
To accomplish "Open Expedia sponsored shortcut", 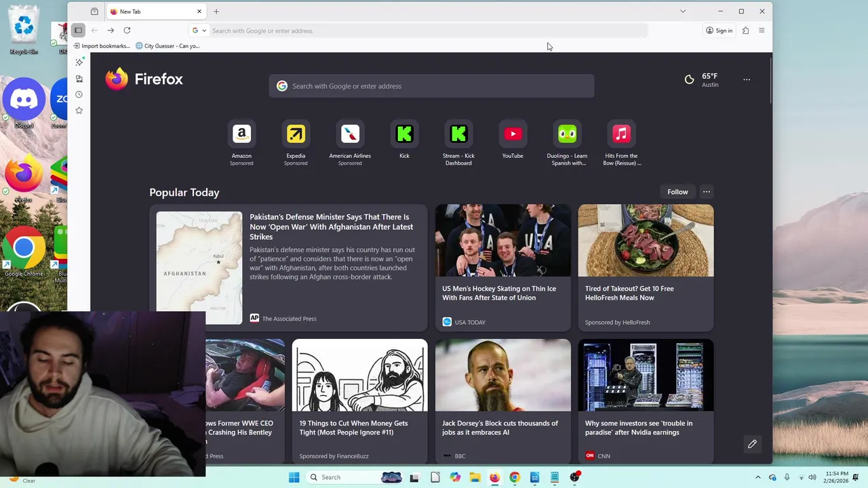I will pyautogui.click(x=296, y=143).
